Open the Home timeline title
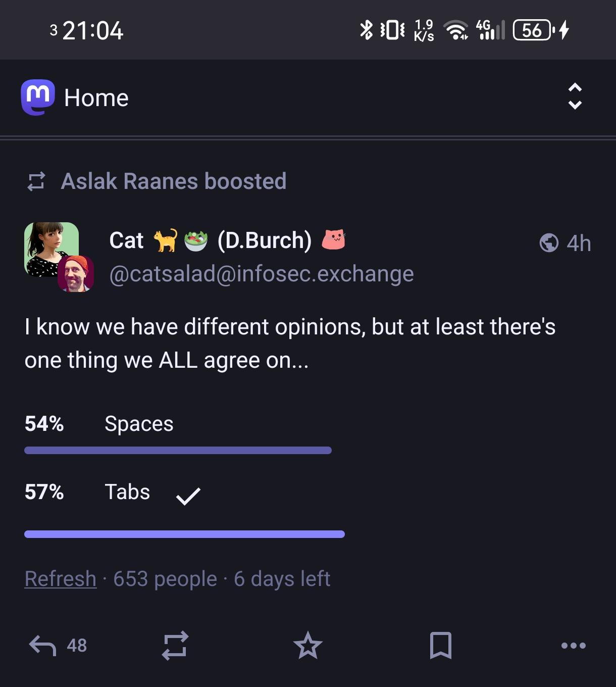Image resolution: width=616 pixels, height=687 pixels. pos(96,97)
